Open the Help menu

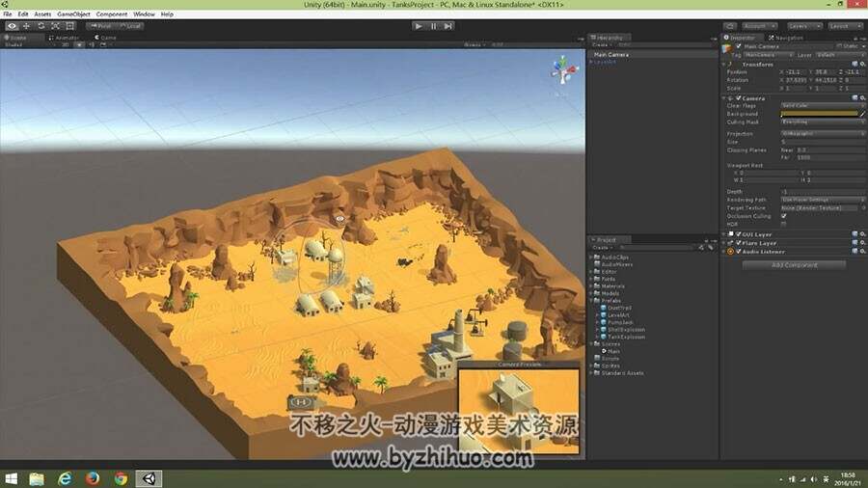[x=167, y=14]
